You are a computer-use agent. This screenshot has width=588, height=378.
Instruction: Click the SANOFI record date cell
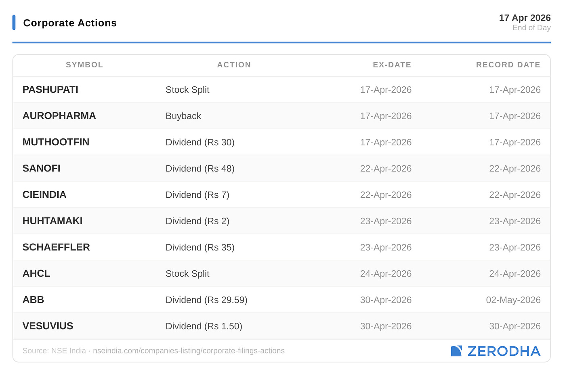(515, 169)
